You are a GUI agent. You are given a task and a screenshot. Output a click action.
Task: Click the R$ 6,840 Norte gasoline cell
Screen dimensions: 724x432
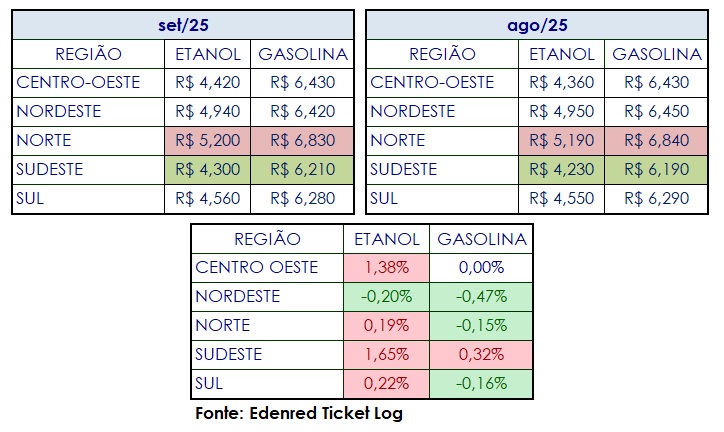(656, 140)
